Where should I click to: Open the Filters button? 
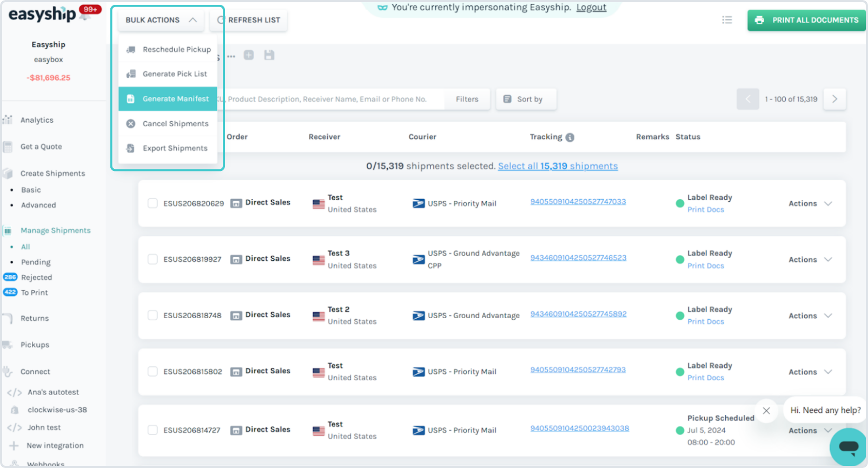point(467,100)
